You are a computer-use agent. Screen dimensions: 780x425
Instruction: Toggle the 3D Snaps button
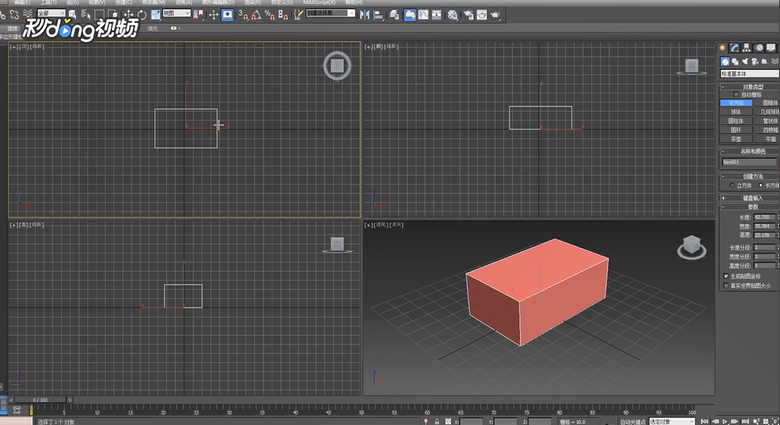pyautogui.click(x=243, y=15)
